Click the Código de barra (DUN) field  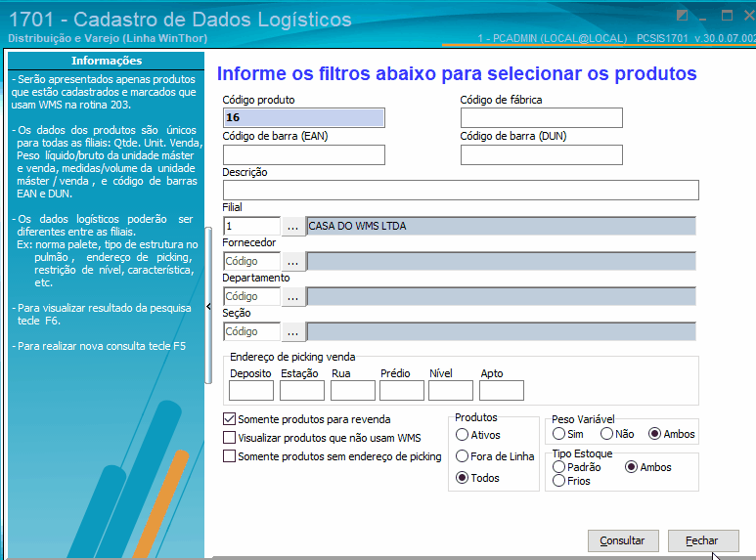[x=542, y=154]
